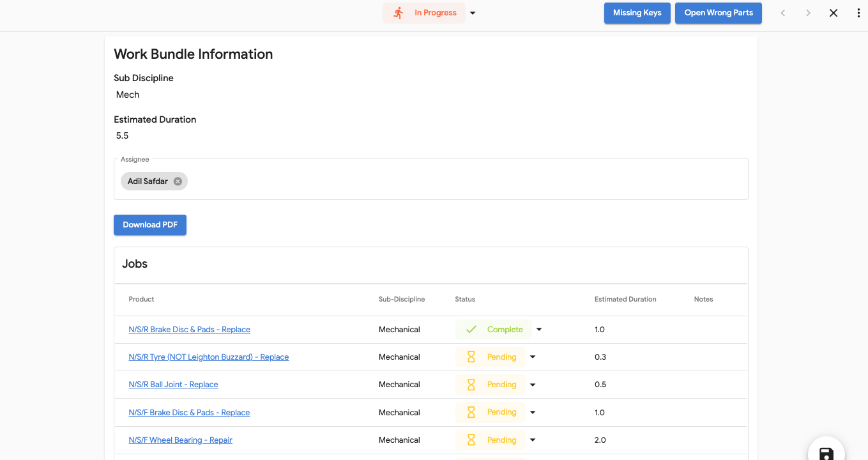Click hourglass icon in N/S/F Brake Disc row
Screen dimensions: 868x460
pyautogui.click(x=471, y=413)
